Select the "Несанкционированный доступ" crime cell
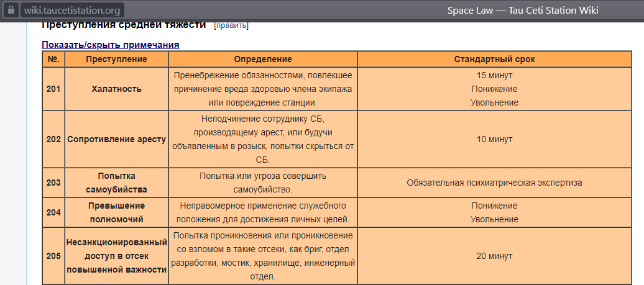 [116, 256]
